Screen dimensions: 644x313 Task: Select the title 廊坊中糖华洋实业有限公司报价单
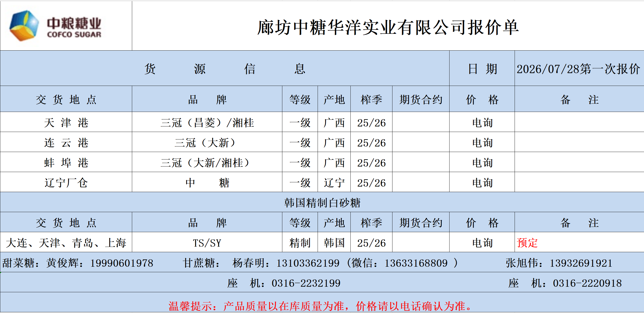click(x=388, y=27)
